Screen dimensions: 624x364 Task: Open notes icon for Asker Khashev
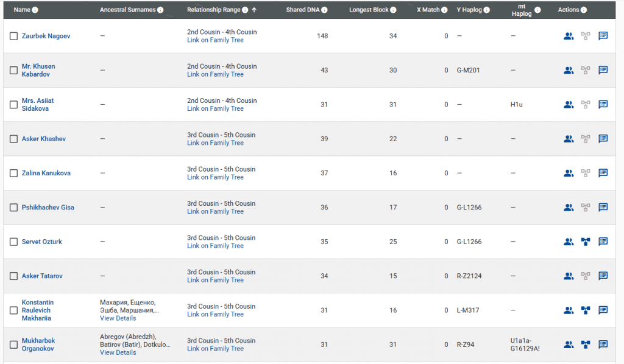[x=603, y=139]
